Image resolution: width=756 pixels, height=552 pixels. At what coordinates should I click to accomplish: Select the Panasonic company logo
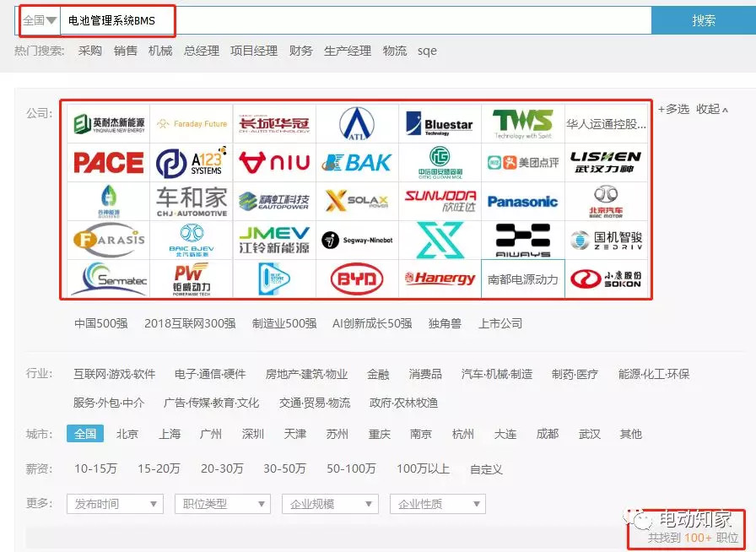522,202
